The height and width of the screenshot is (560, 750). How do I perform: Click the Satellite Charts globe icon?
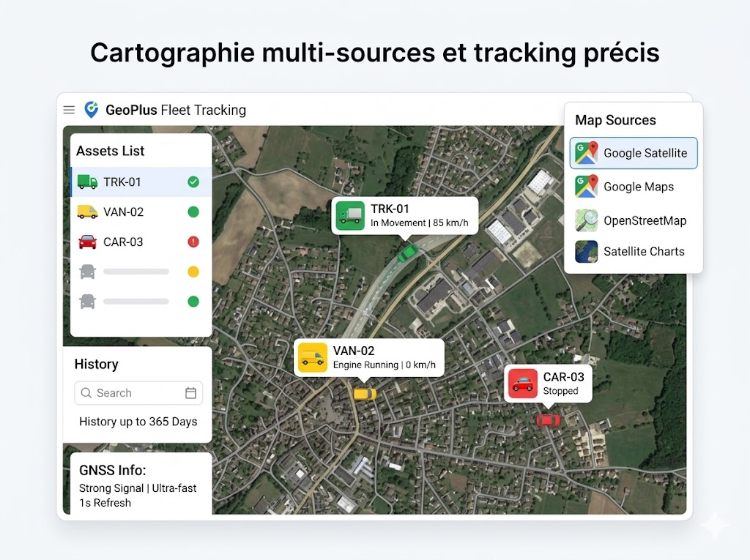click(587, 252)
